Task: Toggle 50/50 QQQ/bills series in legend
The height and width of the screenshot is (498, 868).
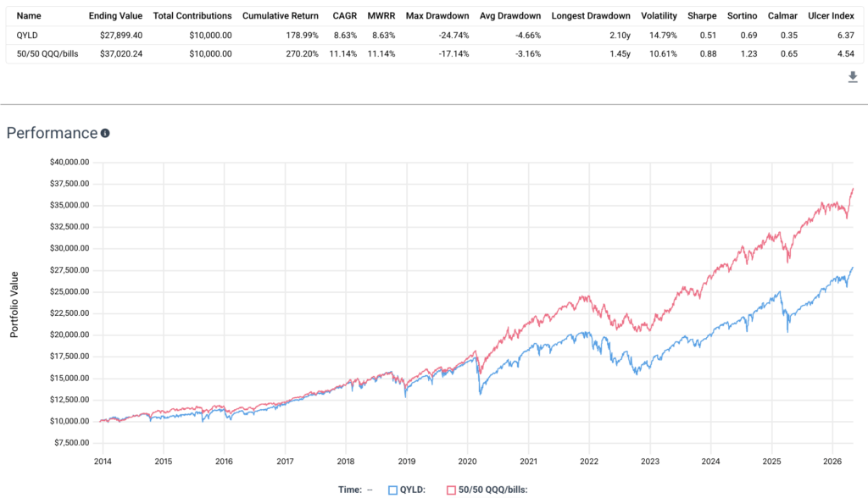Action: tap(487, 490)
